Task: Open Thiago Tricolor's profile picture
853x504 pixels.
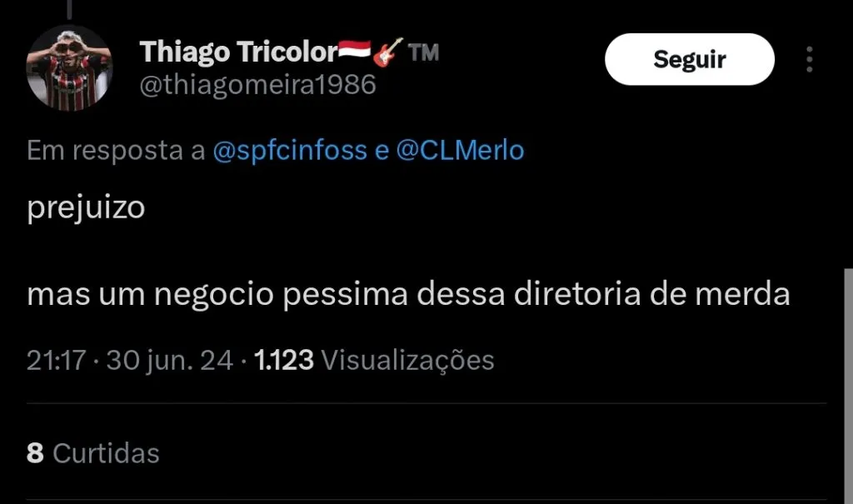Action: [x=69, y=68]
